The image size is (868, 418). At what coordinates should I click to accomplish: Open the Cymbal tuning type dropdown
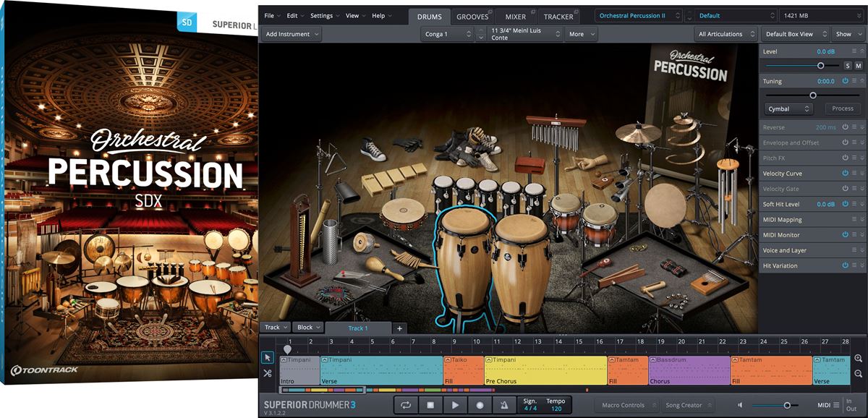[789, 108]
